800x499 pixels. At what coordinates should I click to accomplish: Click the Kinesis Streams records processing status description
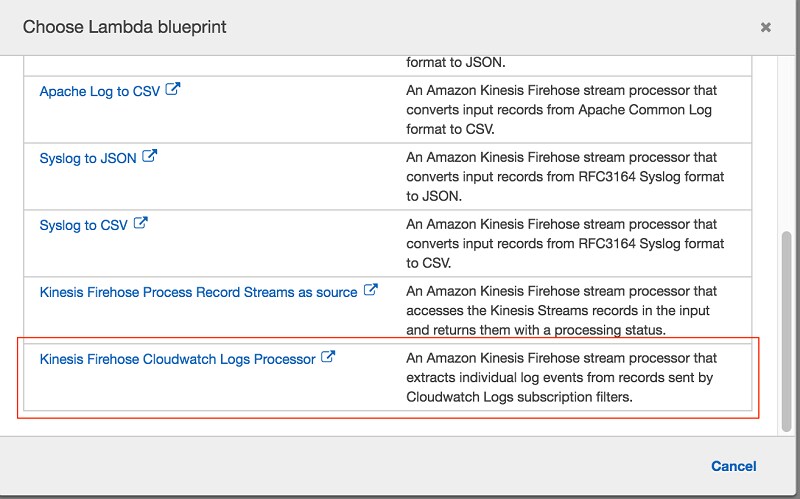(x=561, y=310)
